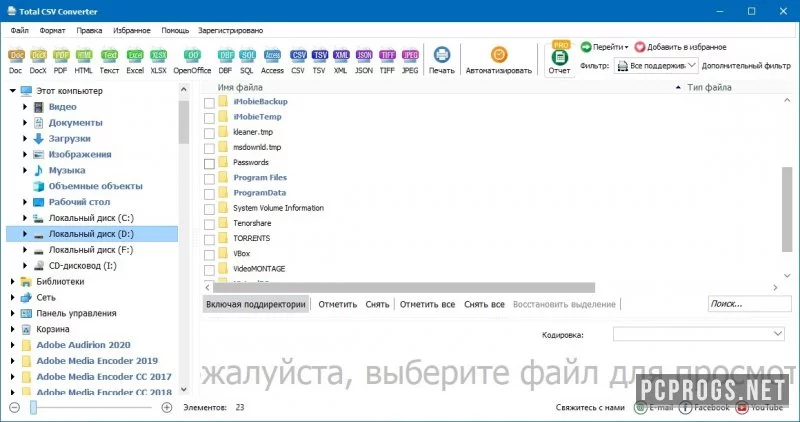Tick the iMobieBackup folder checkbox
The width and height of the screenshot is (800, 422).
point(209,103)
